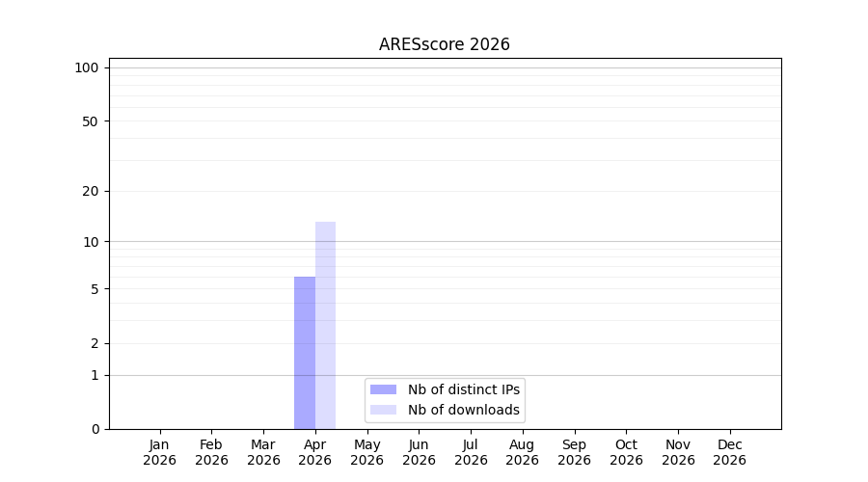This screenshot has width=868, height=482.
Task: Click the 20 y-axis tick label
Action: pos(91,192)
